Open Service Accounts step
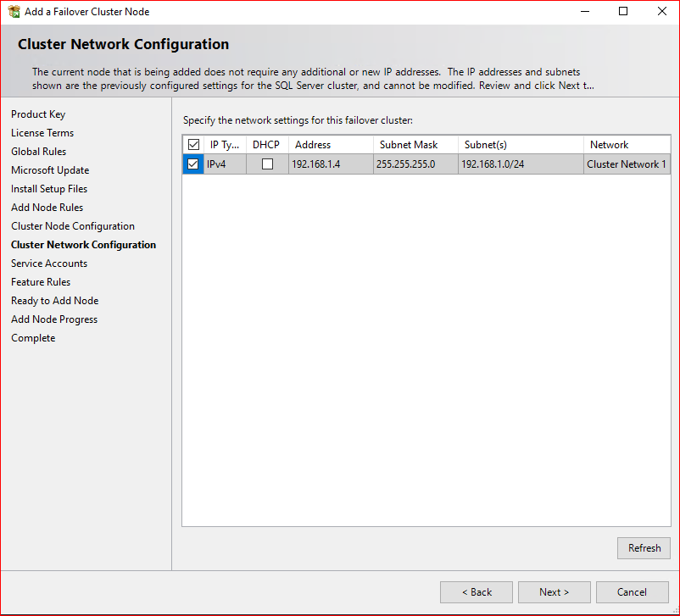 49,264
